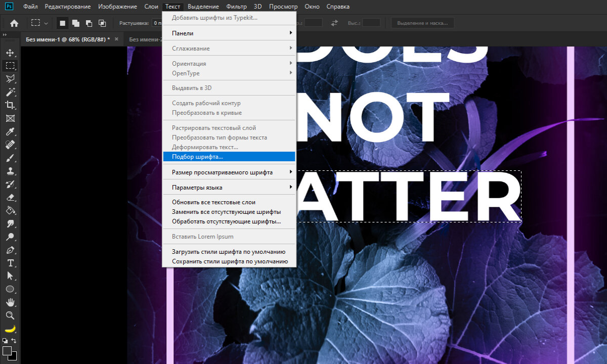Screen dimensions: 607x364
Task: Open the Слои menu
Action: [x=151, y=7]
